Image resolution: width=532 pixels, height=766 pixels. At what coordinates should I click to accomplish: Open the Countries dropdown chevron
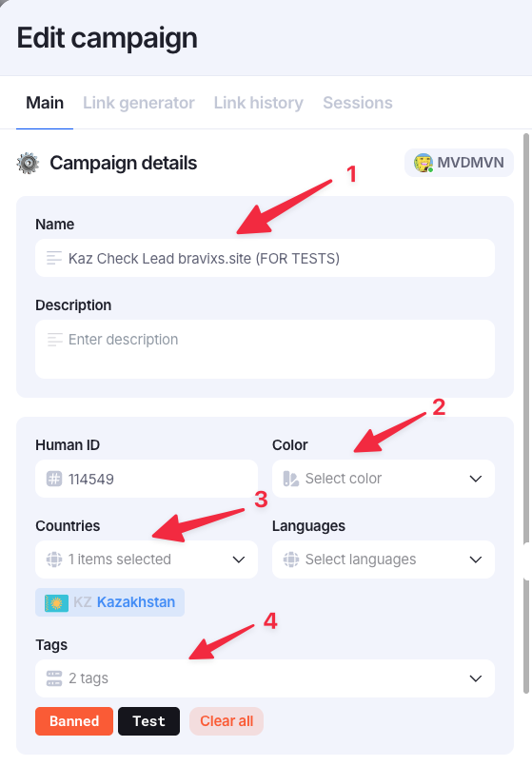239,560
